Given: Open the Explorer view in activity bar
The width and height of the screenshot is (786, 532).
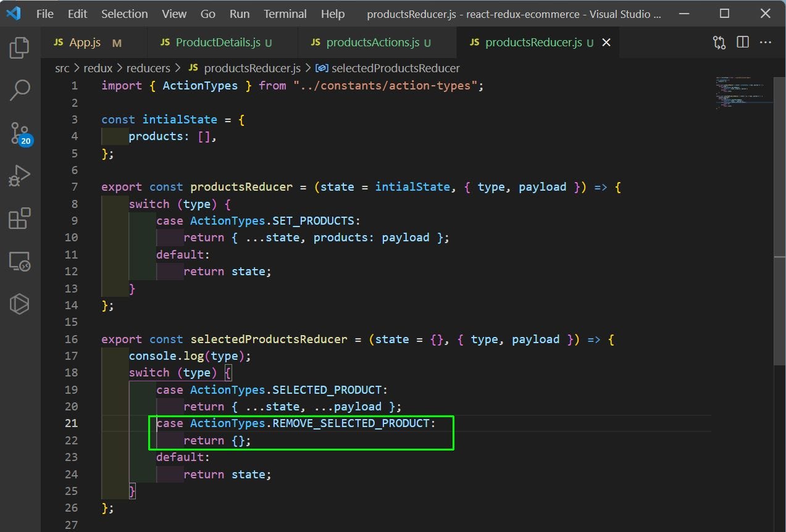Looking at the screenshot, I should coord(20,48).
